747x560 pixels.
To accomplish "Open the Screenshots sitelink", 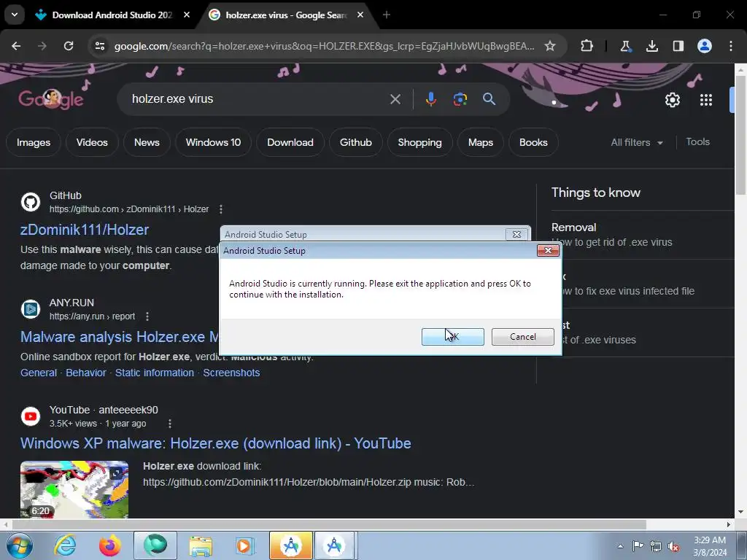I will 231,373.
